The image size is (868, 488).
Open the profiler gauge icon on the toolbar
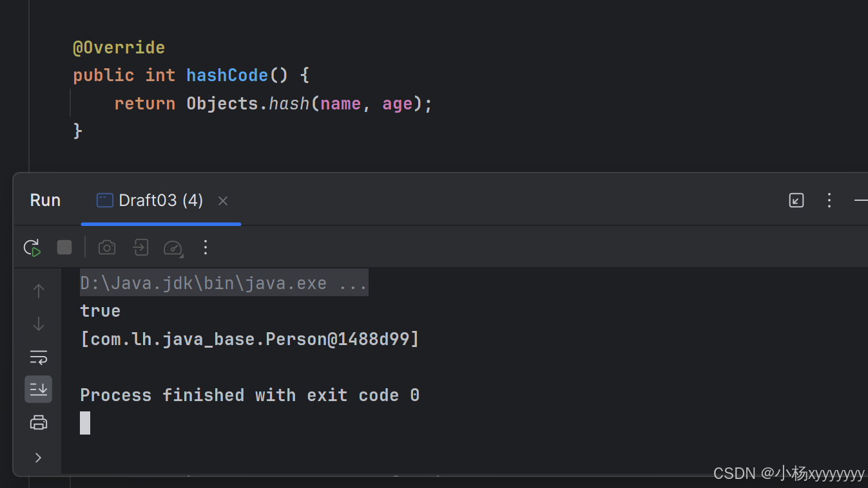point(173,247)
